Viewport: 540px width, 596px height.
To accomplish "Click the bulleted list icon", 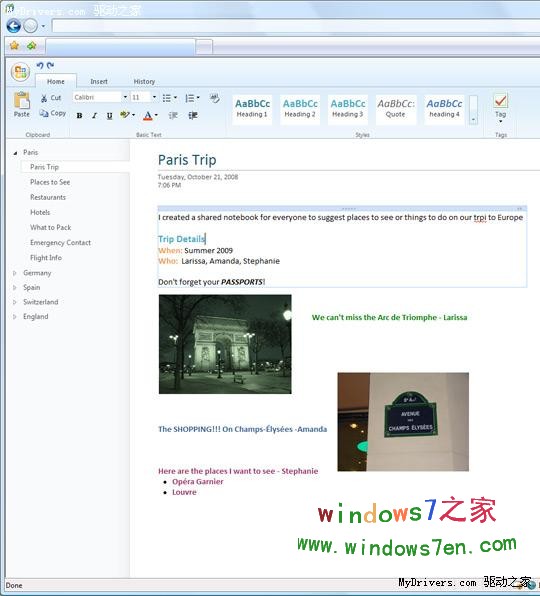I will click(166, 98).
